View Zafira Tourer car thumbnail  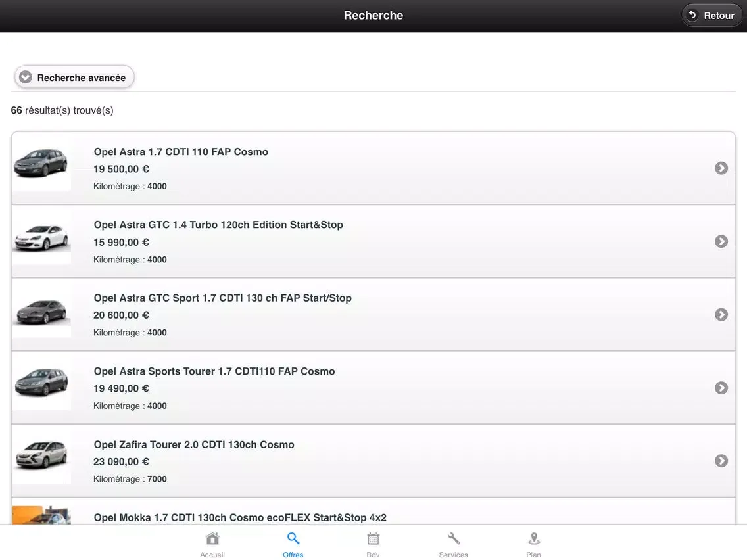(42, 456)
